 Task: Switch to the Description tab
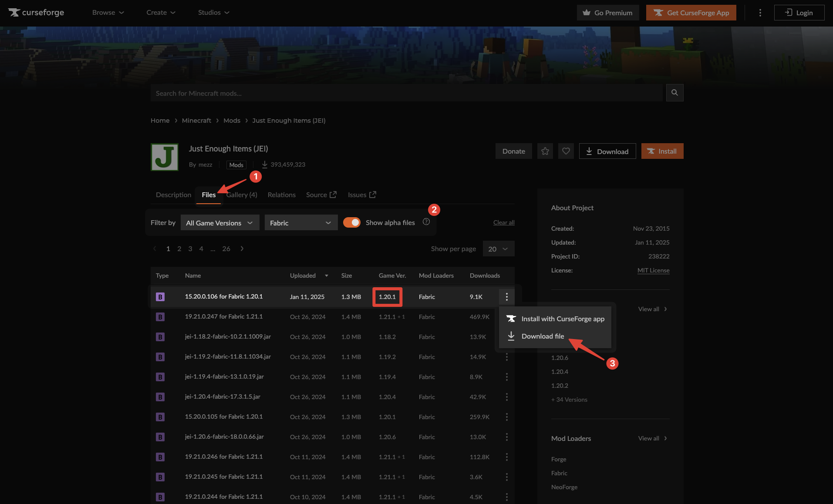tap(173, 195)
